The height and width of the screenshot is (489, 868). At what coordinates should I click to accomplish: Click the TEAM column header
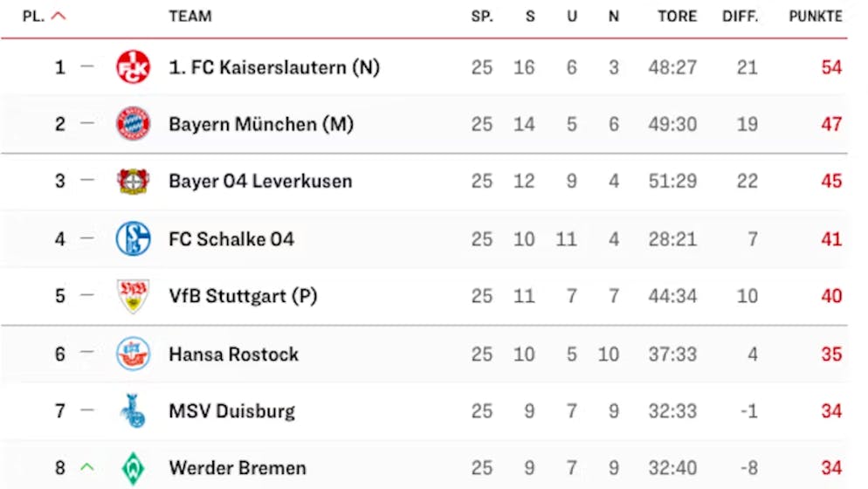(189, 17)
